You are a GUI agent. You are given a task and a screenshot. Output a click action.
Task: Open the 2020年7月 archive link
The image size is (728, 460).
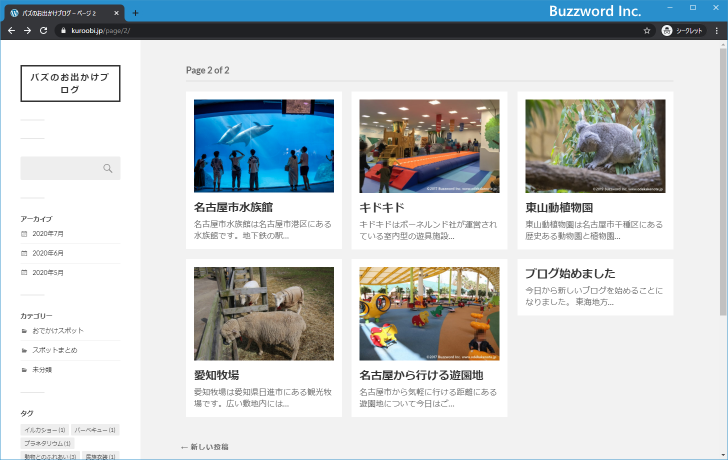tap(48, 233)
